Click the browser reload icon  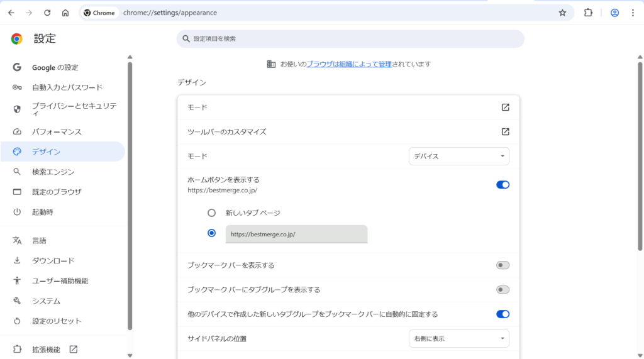[47, 13]
